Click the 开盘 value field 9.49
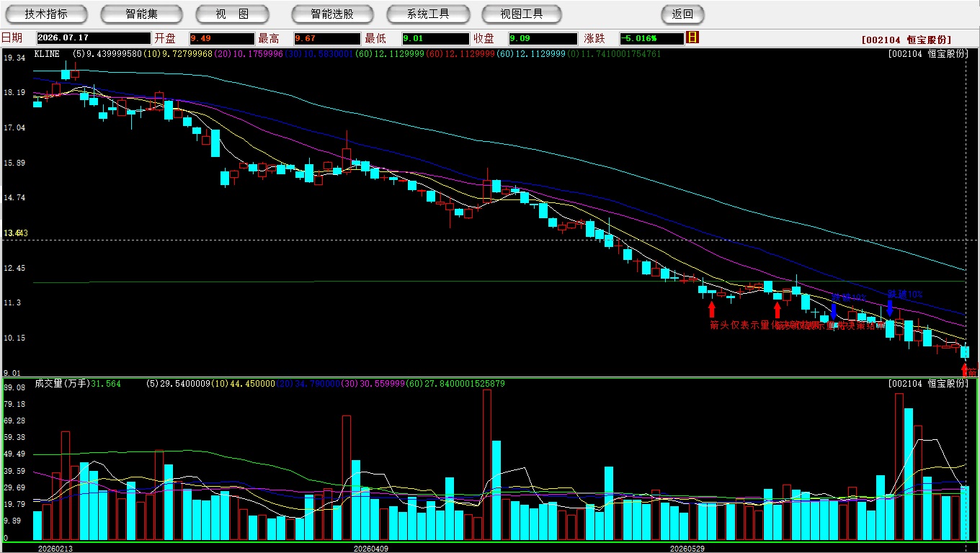Image resolution: width=980 pixels, height=553 pixels. (222, 38)
